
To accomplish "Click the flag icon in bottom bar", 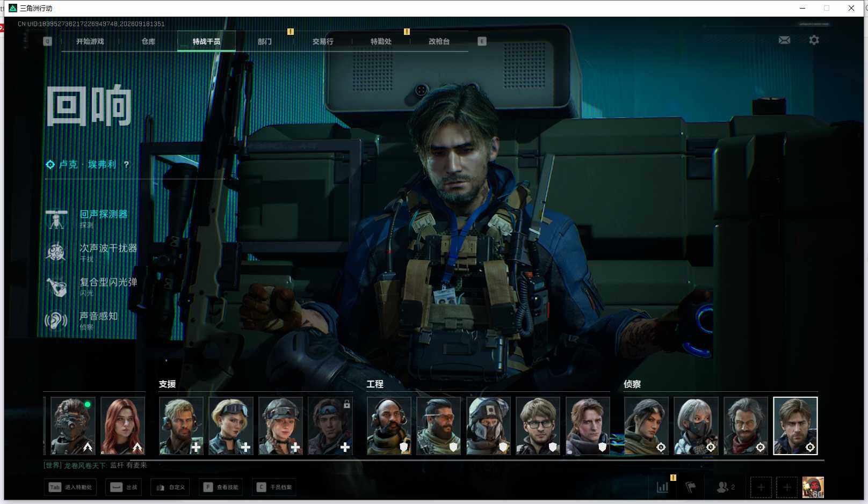I will pyautogui.click(x=691, y=487).
